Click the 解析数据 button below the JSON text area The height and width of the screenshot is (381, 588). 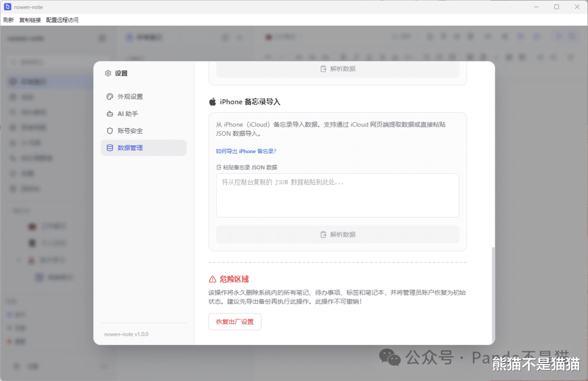pyautogui.click(x=338, y=234)
